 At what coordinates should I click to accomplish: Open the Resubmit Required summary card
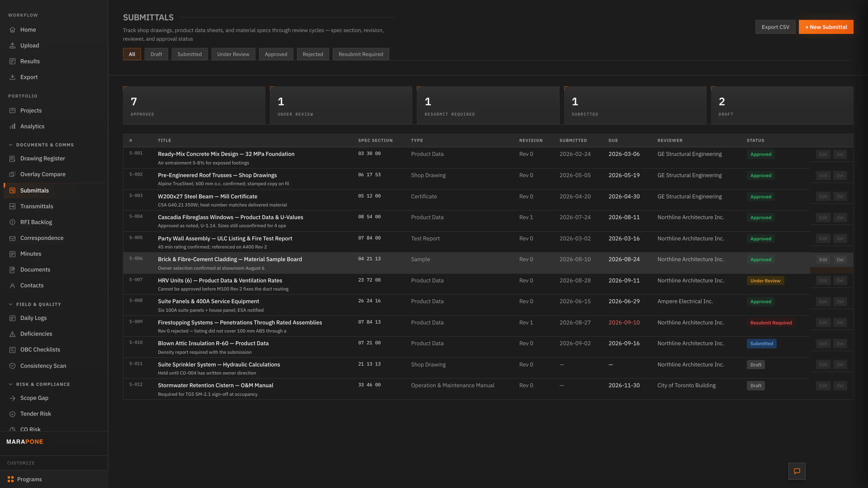[x=488, y=105]
